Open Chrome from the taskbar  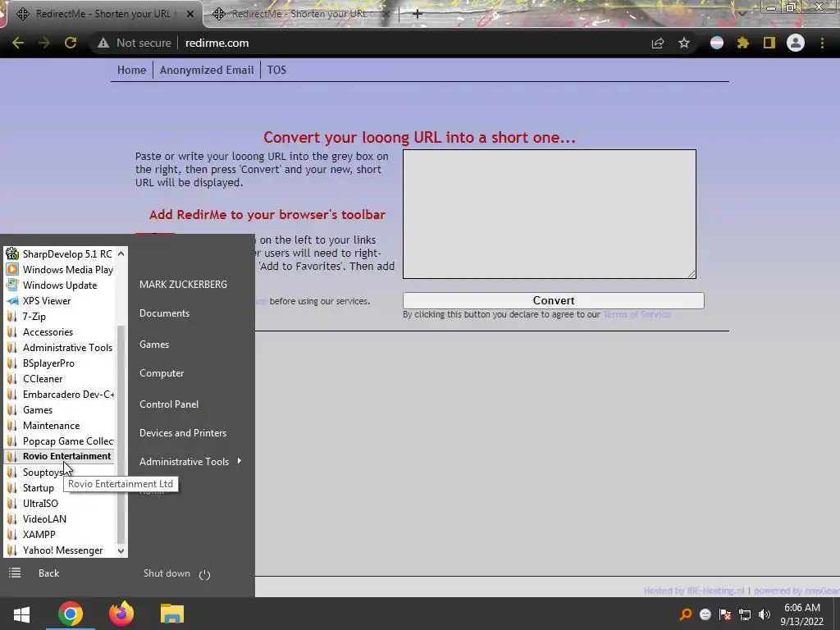click(71, 614)
